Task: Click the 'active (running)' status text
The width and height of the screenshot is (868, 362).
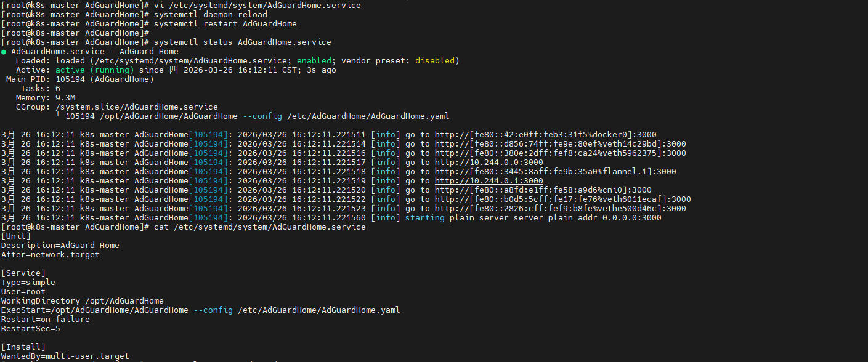Action: point(95,70)
